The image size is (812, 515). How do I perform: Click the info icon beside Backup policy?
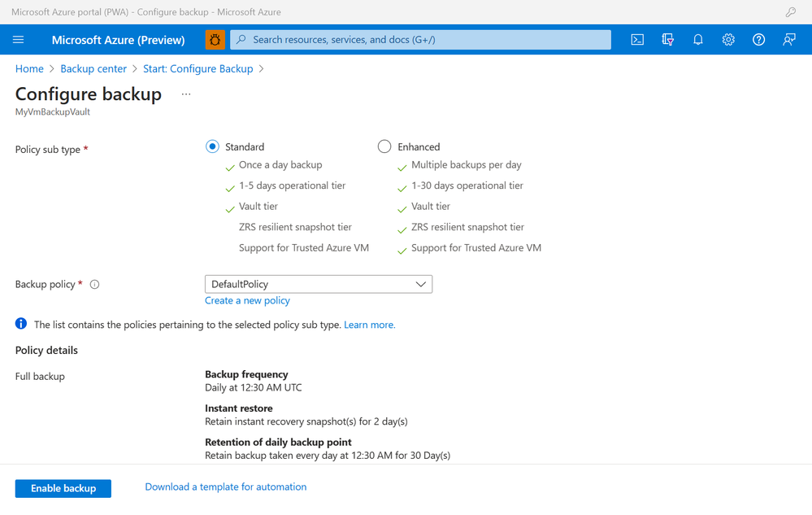coord(94,284)
